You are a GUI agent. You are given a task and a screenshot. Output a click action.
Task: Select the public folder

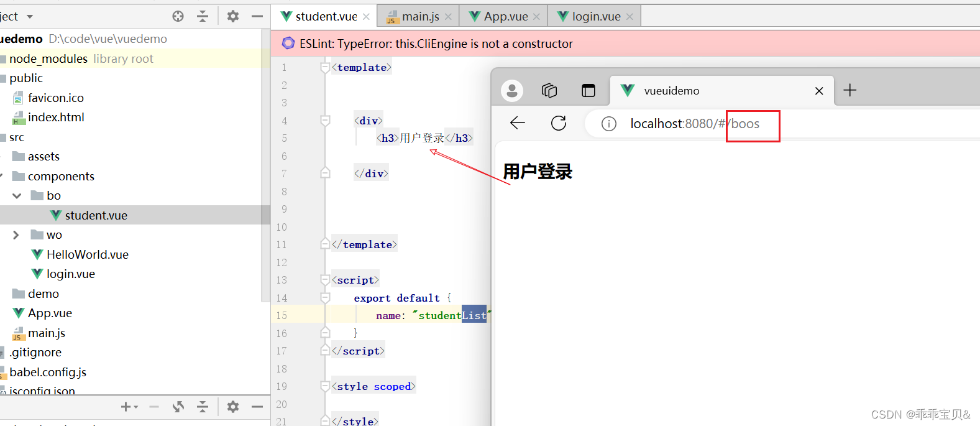pos(26,78)
